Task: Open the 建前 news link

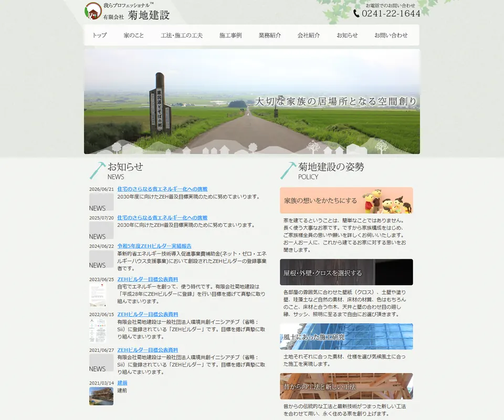Action: tap(122, 383)
